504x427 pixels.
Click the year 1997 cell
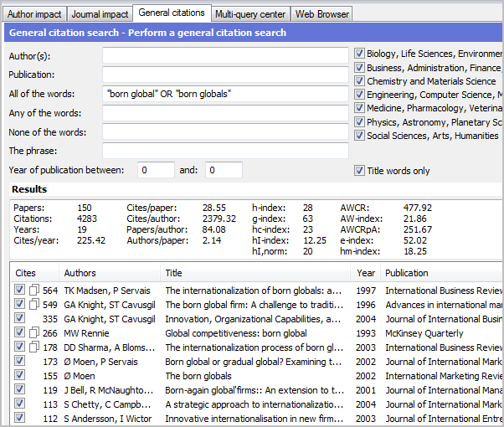366,291
